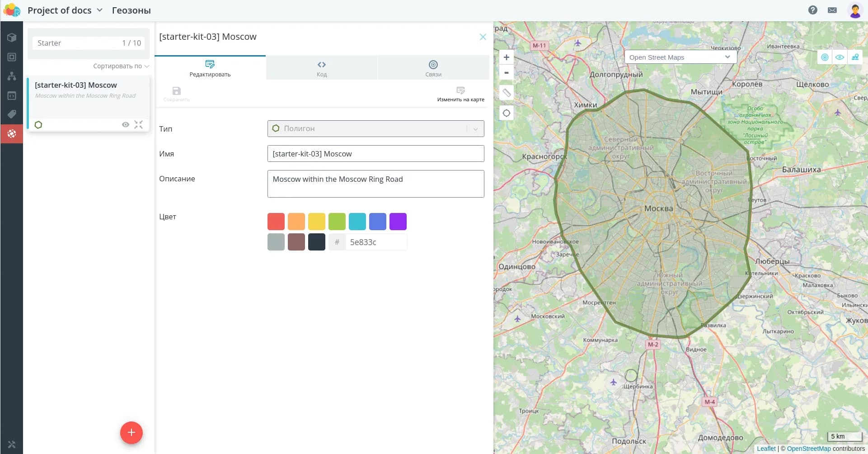
Task: Expand the Project of docs dropdown
Action: coord(100,10)
